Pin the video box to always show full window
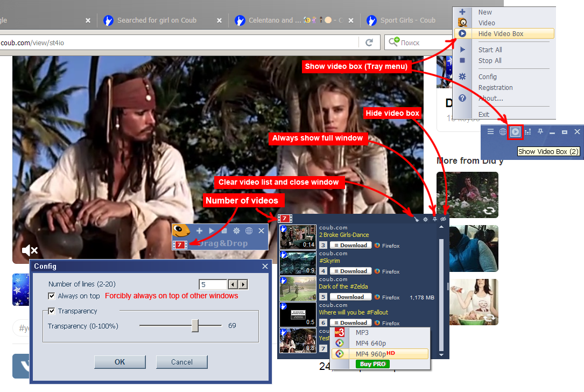The height and width of the screenshot is (392, 584). pos(435,219)
